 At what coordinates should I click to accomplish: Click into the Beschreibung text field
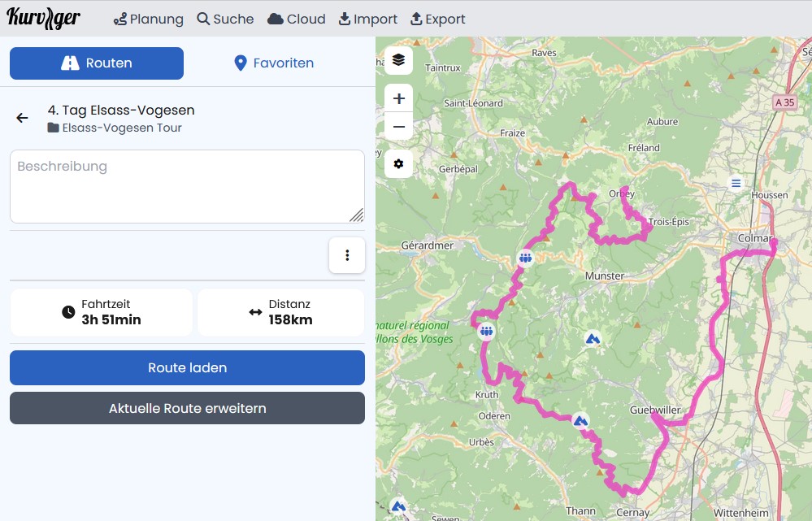[187, 186]
